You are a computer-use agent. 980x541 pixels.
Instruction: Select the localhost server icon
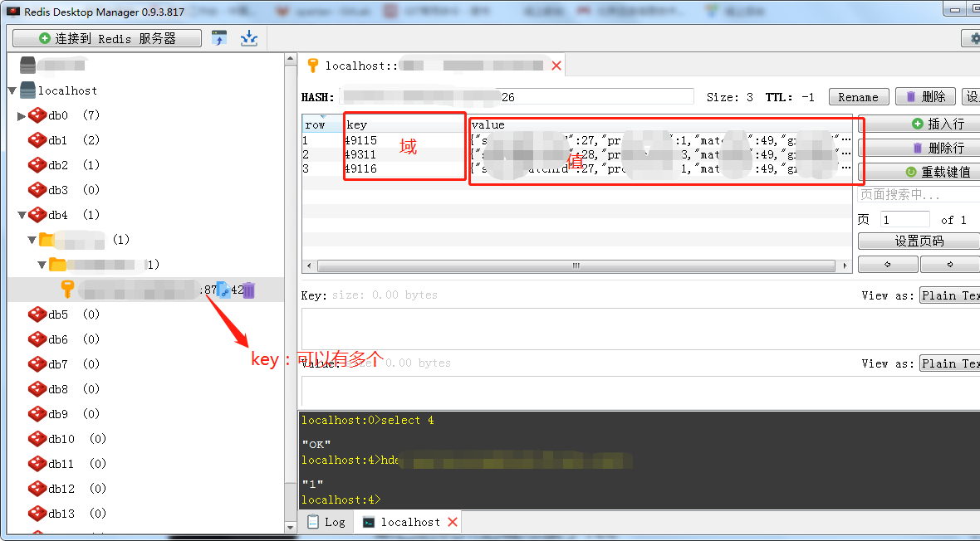coord(27,90)
